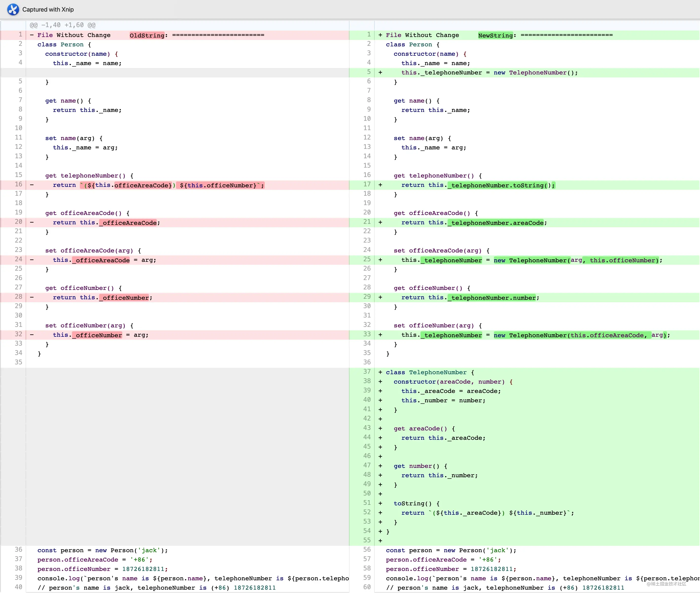Click the watermark text at the bottom right
The width and height of the screenshot is (700, 600).
(x=666, y=584)
